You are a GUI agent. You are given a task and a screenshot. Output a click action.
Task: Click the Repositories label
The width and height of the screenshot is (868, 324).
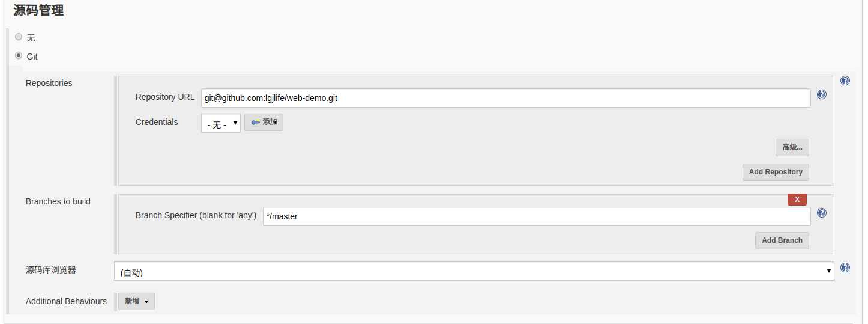49,83
